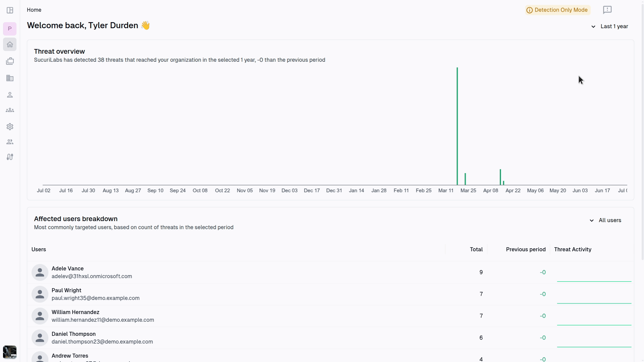Click the Jun 17 axis label
This screenshot has height=362, width=644.
click(602, 190)
